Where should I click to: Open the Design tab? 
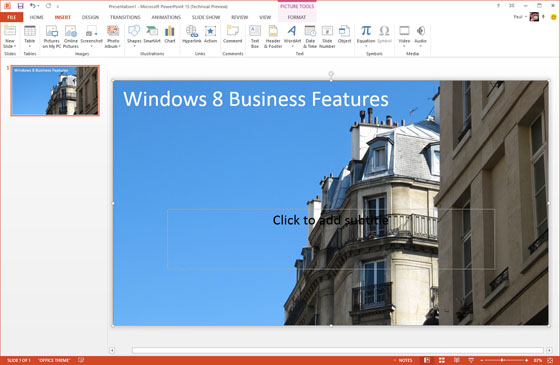90,17
